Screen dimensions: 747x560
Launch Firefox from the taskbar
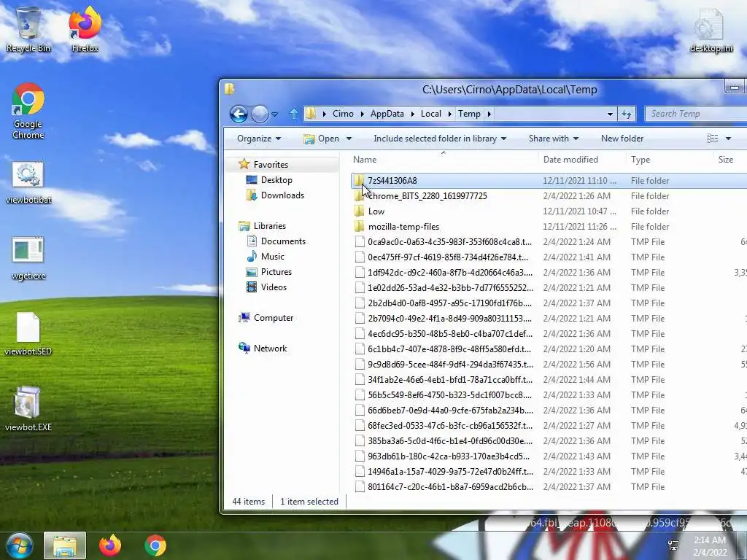point(110,545)
